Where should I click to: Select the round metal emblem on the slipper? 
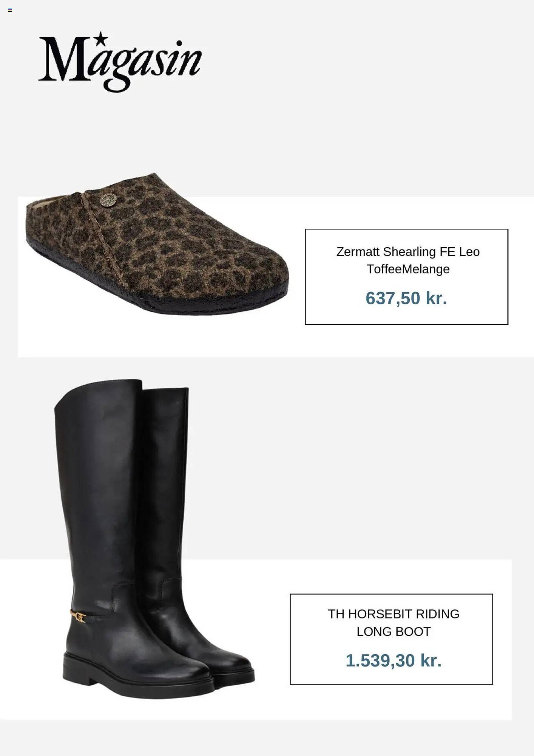108,200
